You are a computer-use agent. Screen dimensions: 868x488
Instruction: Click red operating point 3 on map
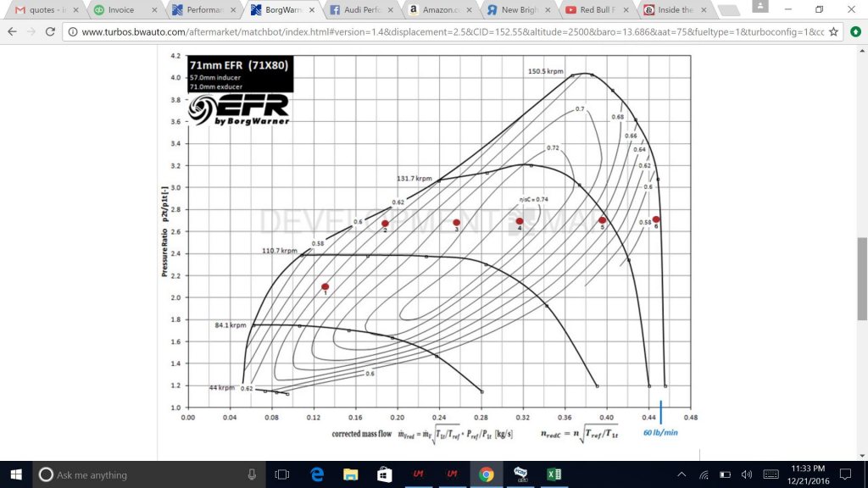(x=456, y=223)
